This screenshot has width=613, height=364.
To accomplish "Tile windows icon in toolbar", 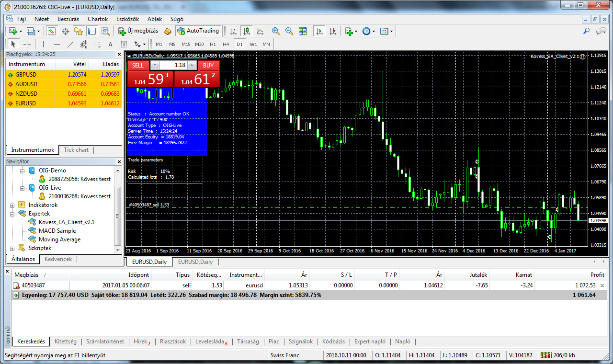I will [303, 31].
